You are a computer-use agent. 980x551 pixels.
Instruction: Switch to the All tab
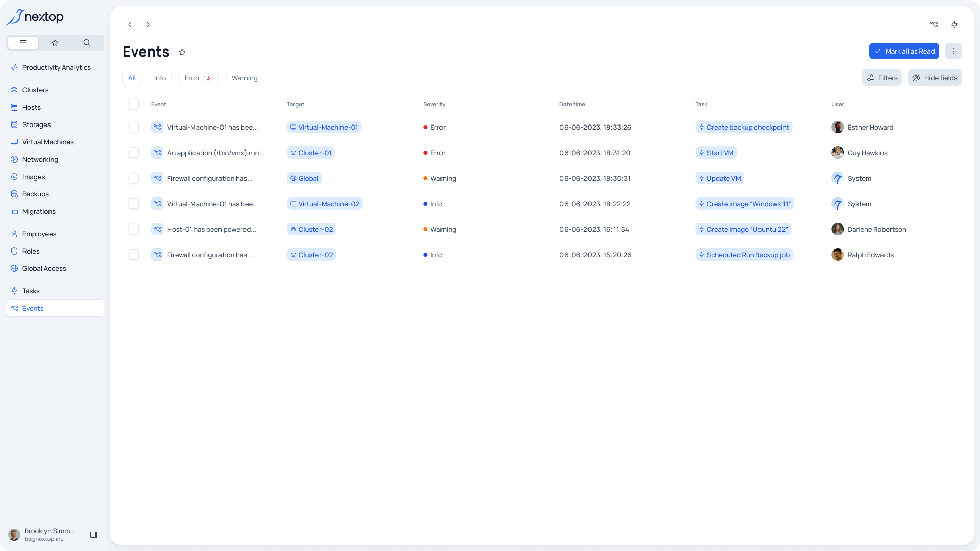click(x=132, y=78)
